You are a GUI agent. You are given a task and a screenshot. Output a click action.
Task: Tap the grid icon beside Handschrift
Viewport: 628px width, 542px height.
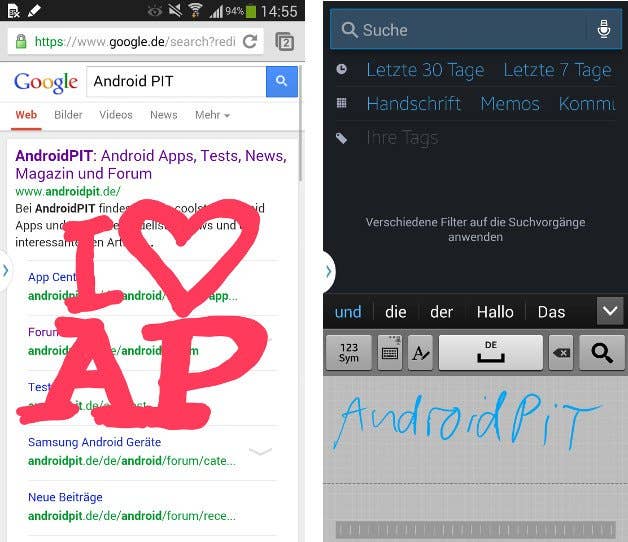coord(341,103)
